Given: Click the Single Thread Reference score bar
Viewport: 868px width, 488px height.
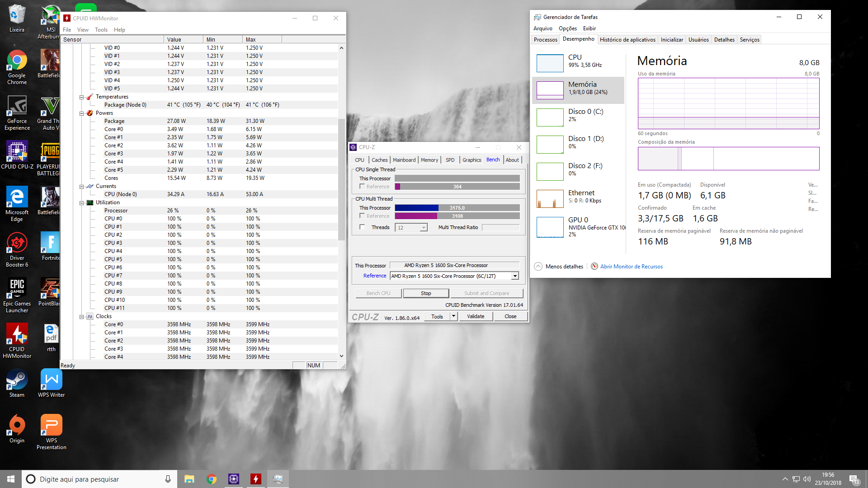Looking at the screenshot, I should 457,187.
